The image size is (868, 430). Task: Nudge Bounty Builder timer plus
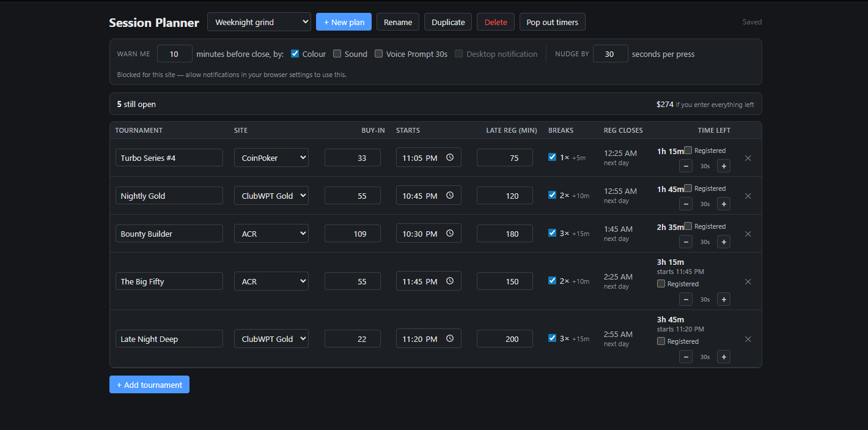(x=724, y=242)
